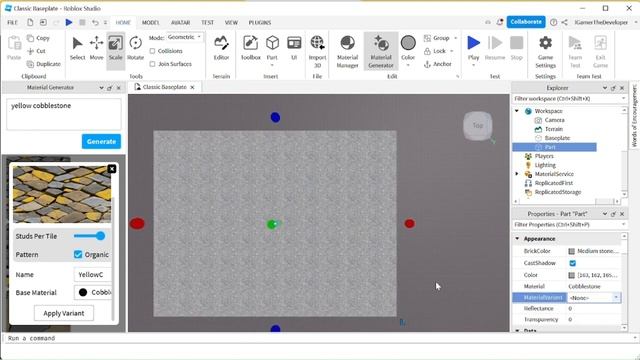Run the game from quick access toolbar
The image size is (640, 360).
click(69, 22)
